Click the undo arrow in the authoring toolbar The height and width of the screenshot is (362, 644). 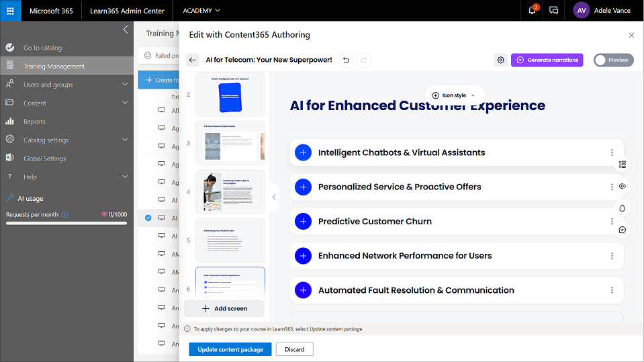pyautogui.click(x=346, y=60)
